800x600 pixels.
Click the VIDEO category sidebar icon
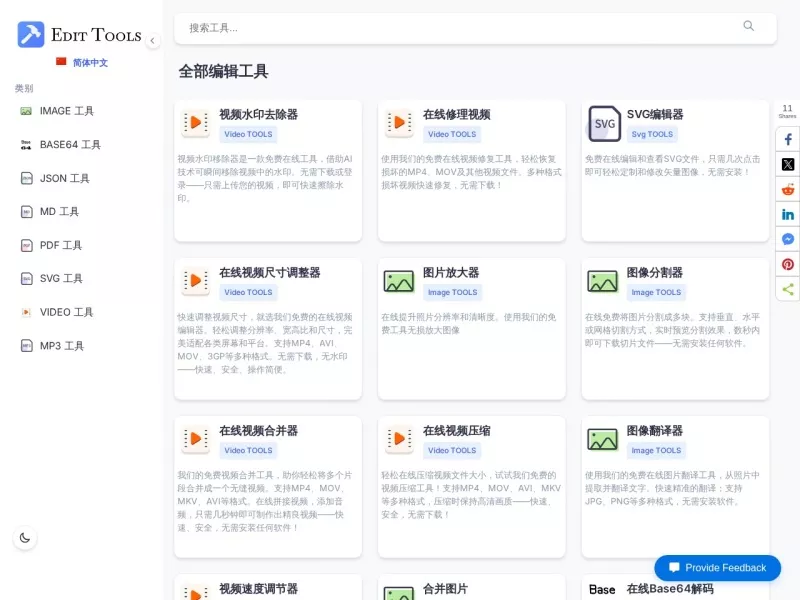point(26,312)
